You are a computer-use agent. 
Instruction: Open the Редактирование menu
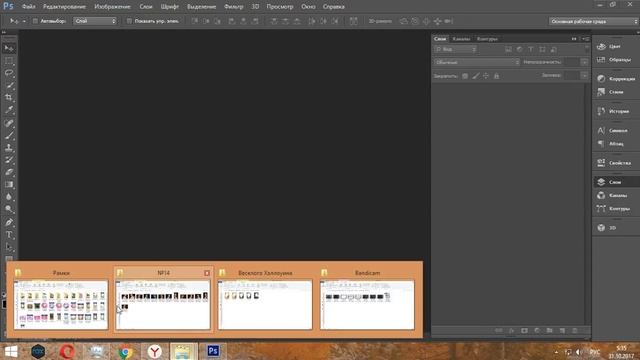tap(64, 7)
